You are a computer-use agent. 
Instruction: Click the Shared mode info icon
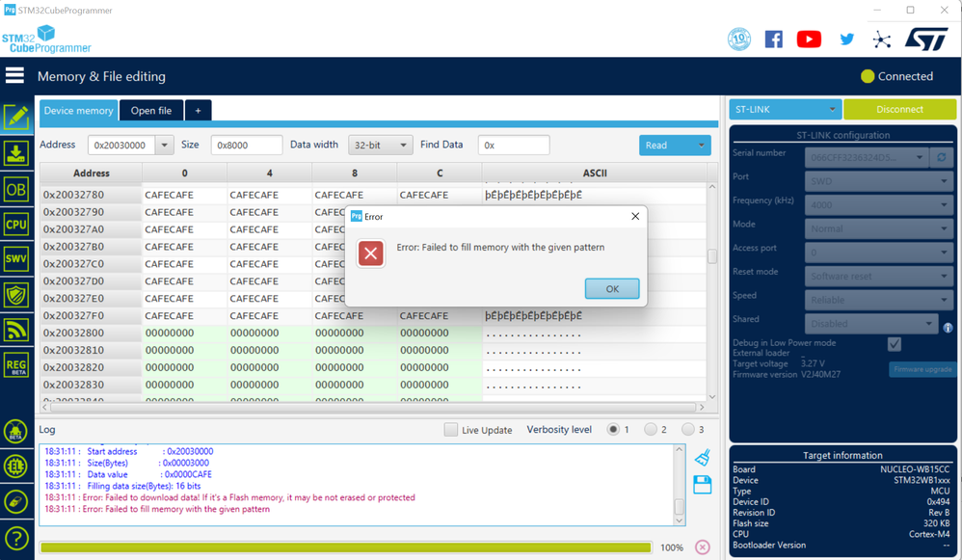(948, 328)
